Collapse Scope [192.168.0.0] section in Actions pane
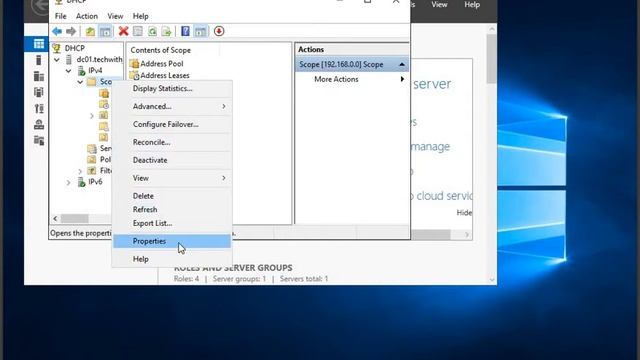The image size is (640, 360). [402, 64]
